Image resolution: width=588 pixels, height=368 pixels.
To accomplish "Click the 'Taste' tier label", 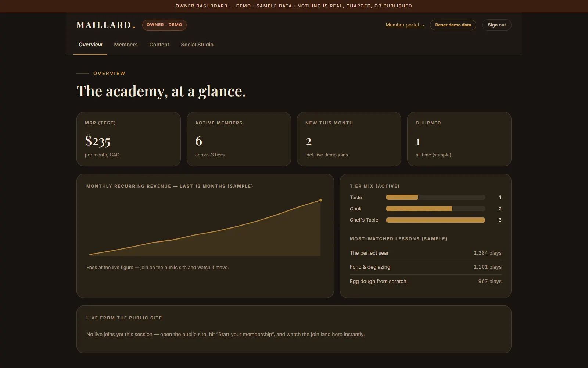I will coord(356,198).
